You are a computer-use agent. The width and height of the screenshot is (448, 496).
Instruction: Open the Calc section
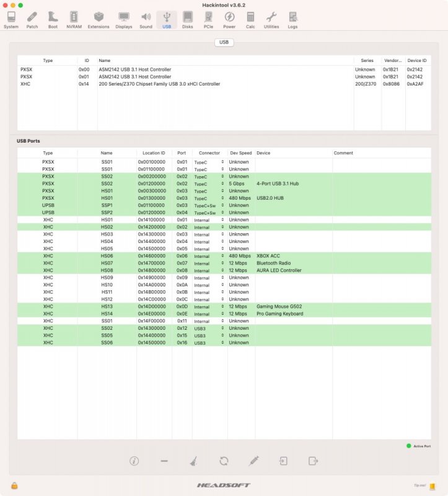coord(250,20)
